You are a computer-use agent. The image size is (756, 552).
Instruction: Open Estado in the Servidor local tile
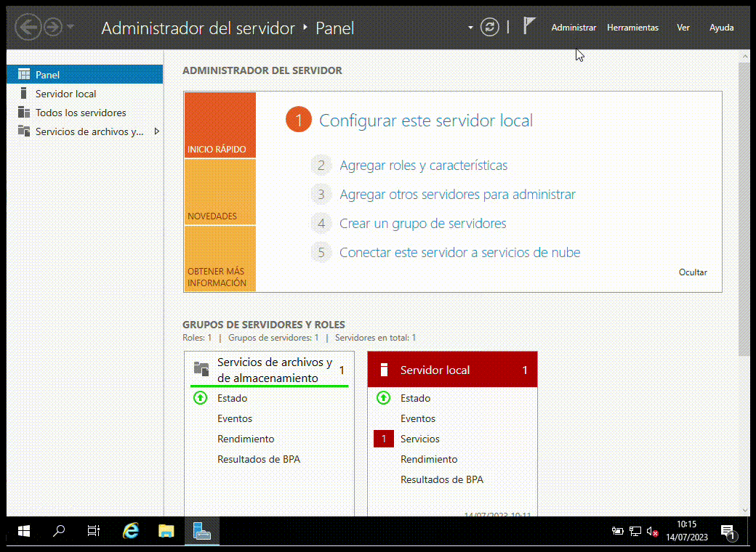(x=415, y=398)
